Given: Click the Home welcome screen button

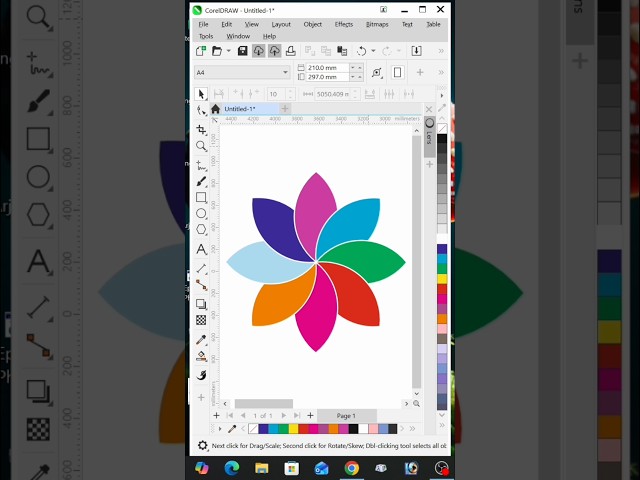Looking at the screenshot, I should 216,109.
